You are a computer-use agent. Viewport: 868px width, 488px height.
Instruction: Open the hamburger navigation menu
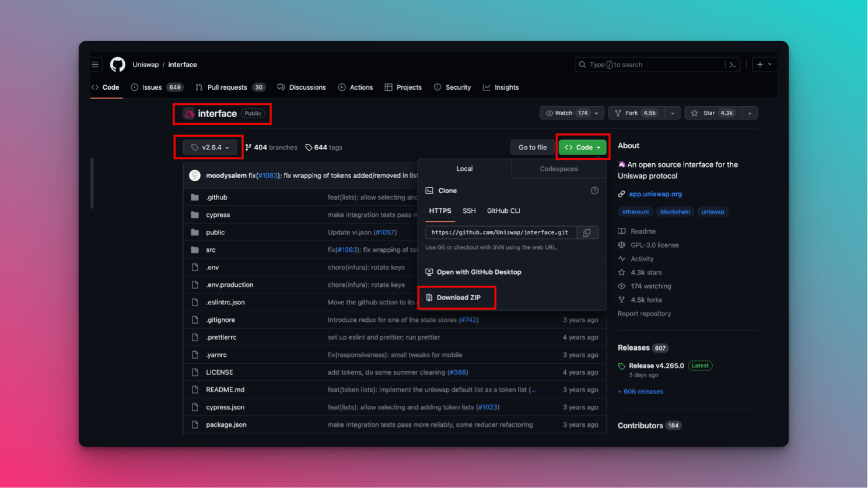pos(95,65)
